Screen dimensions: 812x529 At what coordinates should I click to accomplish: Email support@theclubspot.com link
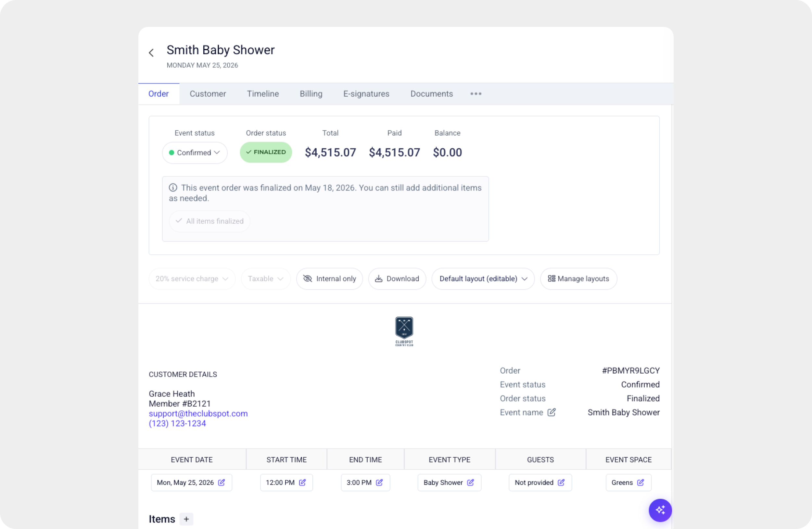point(198,413)
